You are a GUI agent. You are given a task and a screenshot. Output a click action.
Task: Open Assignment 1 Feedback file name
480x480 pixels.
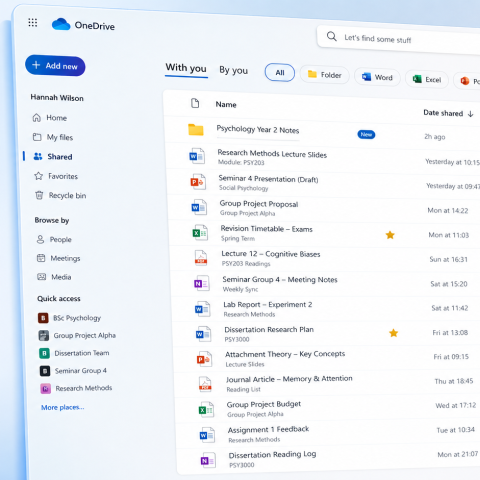(x=268, y=429)
